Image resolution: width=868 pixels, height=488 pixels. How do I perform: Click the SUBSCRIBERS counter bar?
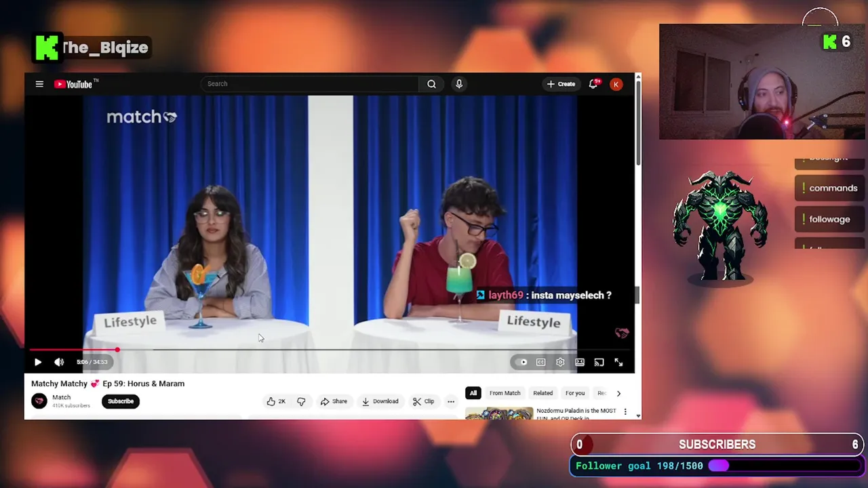tap(717, 445)
